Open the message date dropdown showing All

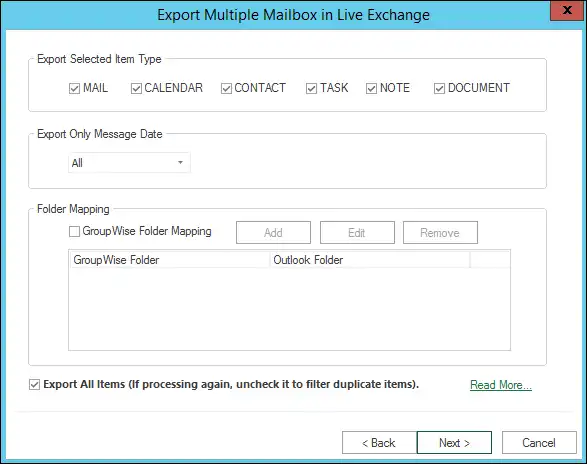point(129,163)
